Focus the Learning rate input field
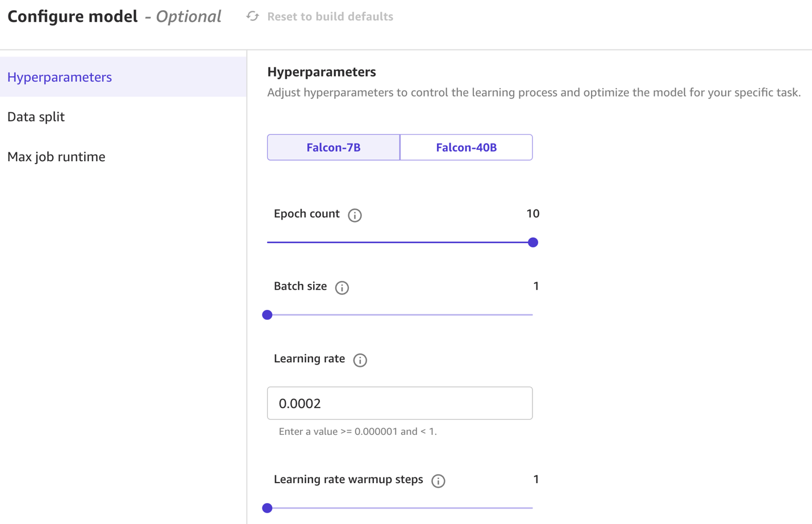812x524 pixels. (399, 403)
